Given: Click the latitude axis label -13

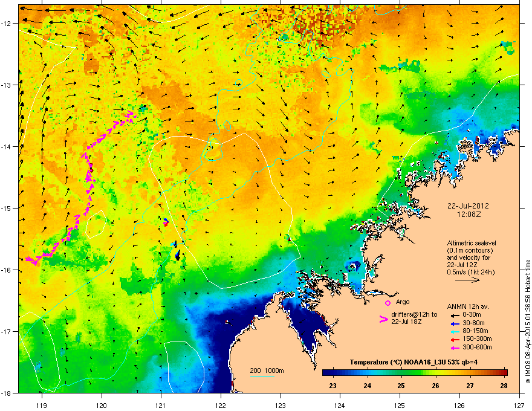Looking at the screenshot, I should [x=7, y=85].
